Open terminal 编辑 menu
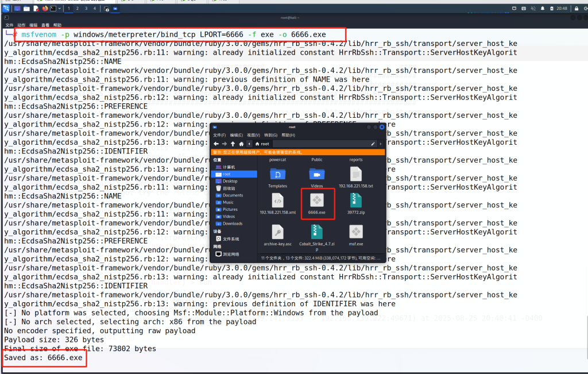The width and height of the screenshot is (588, 374). click(x=33, y=25)
